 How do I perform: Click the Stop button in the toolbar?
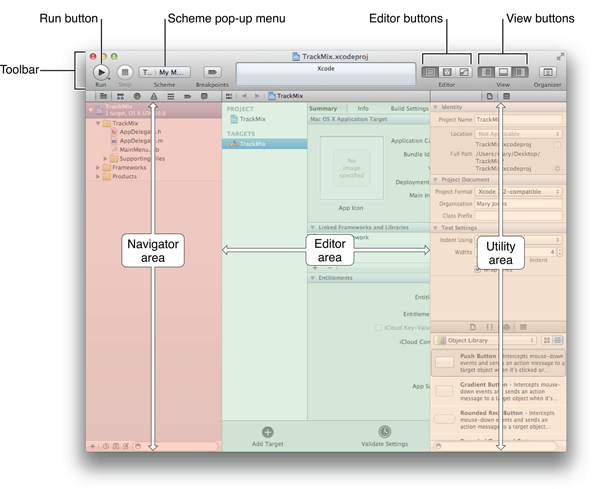[125, 72]
